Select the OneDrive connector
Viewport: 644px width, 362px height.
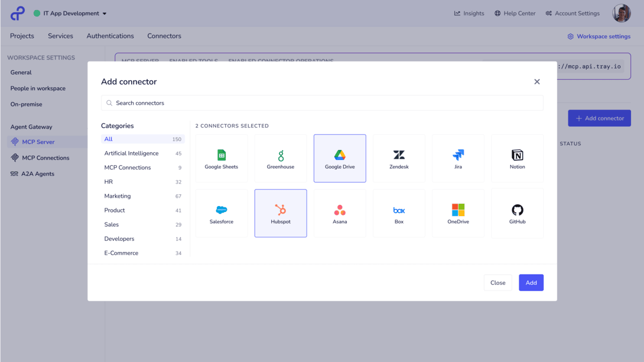[458, 213]
